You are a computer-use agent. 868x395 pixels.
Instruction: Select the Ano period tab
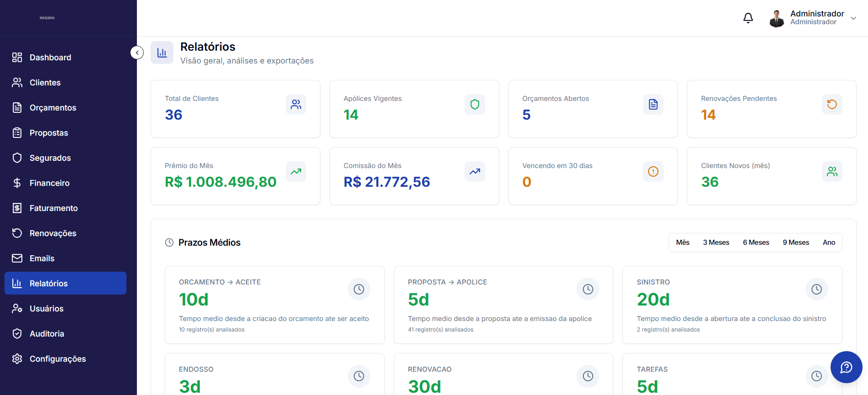click(x=829, y=242)
